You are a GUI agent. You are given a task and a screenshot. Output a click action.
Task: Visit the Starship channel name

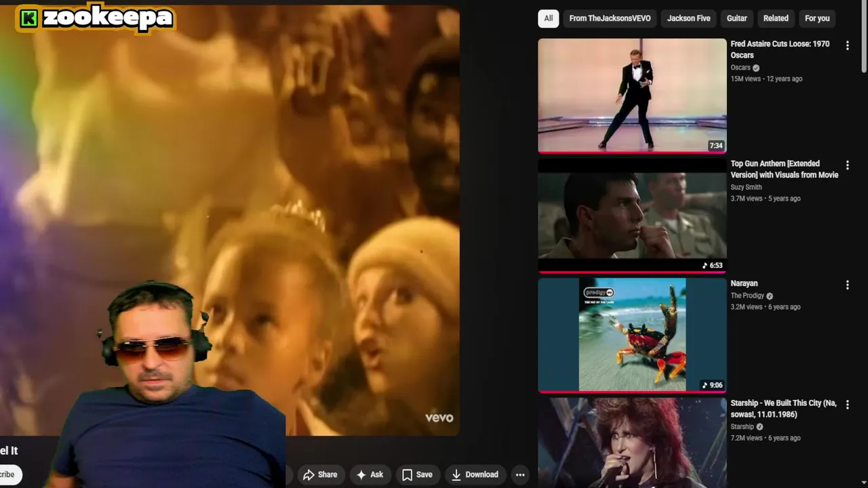[x=742, y=427]
